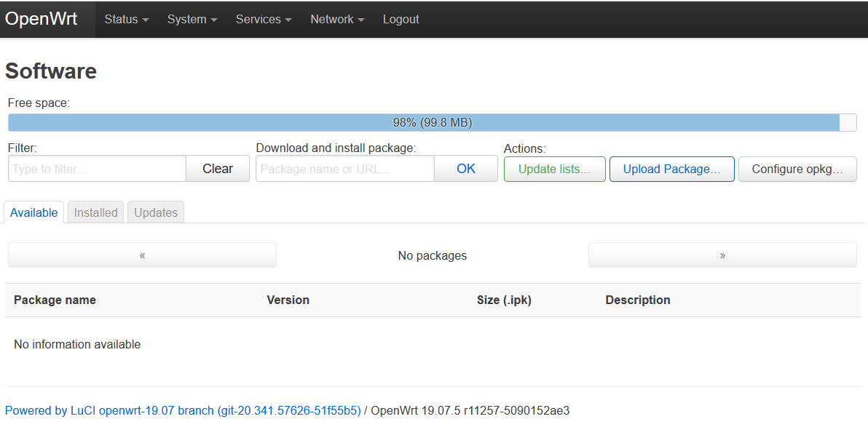868x427 pixels.
Task: Focus the Filter text field
Action: point(97,169)
